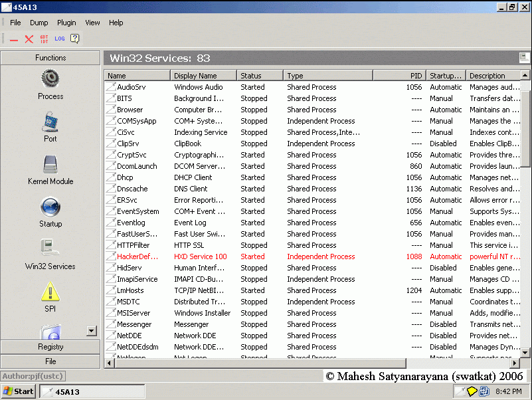Sort by the Status column header
The image size is (532, 400).
[260, 75]
